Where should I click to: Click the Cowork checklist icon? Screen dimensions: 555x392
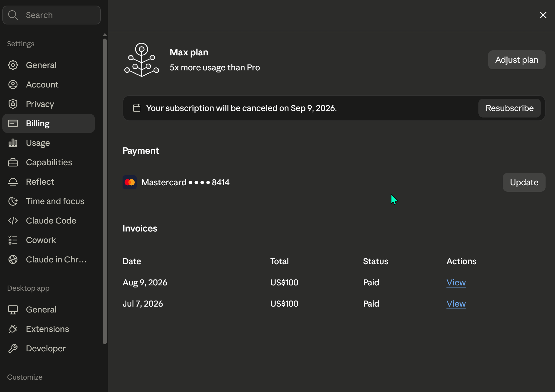13,240
